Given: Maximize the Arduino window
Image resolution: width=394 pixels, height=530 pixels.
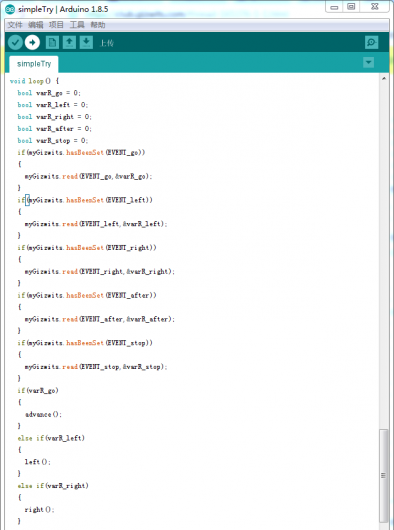Looking at the screenshot, I should click(x=351, y=7).
